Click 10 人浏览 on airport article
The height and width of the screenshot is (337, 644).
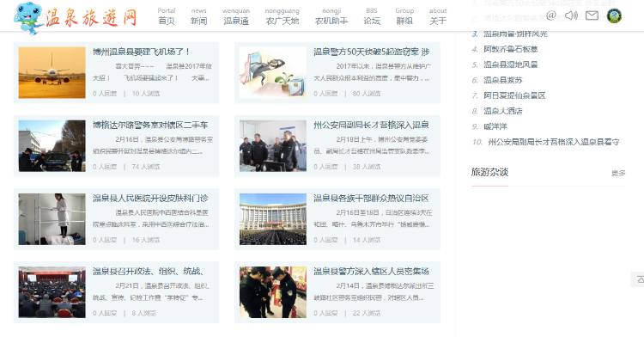tap(146, 94)
